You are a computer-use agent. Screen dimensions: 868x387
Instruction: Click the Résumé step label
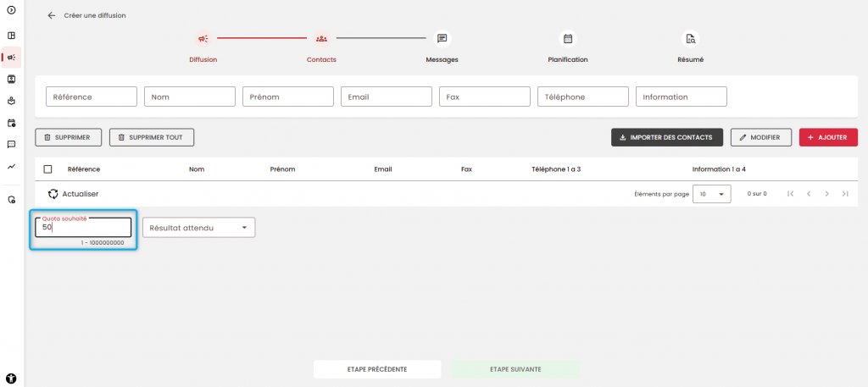coord(690,60)
